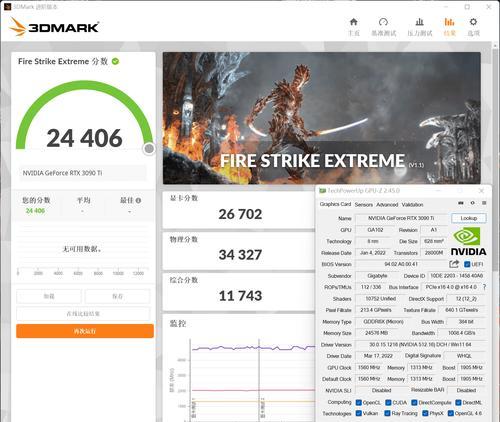Click the 您的分数 value 24 406
500x422 pixels.
click(x=35, y=211)
